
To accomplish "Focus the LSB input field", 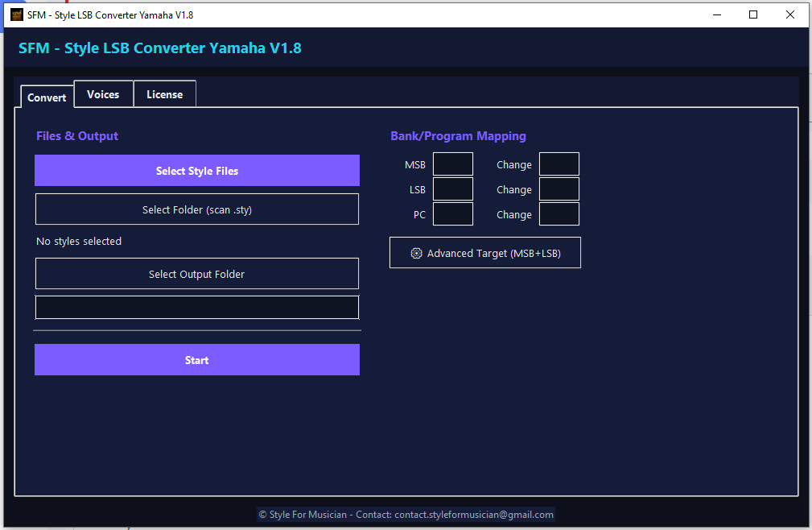I will (x=453, y=189).
